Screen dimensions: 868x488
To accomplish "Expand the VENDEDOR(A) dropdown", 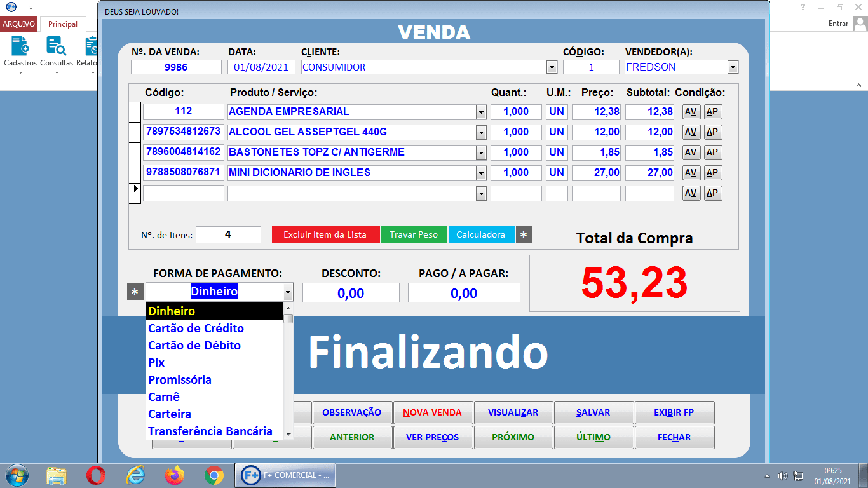I will pos(733,66).
